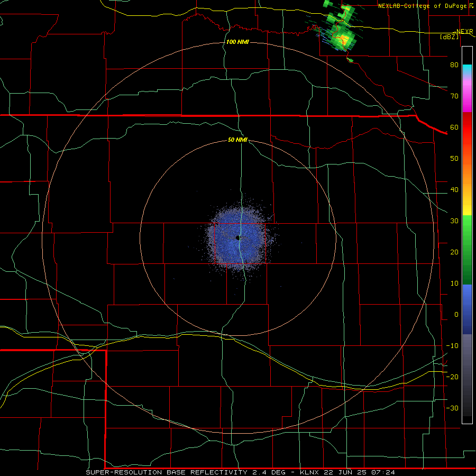Screen dimensions: 476x476
Task: Click the 80 value on the dBZ scale
Action: click(454, 65)
